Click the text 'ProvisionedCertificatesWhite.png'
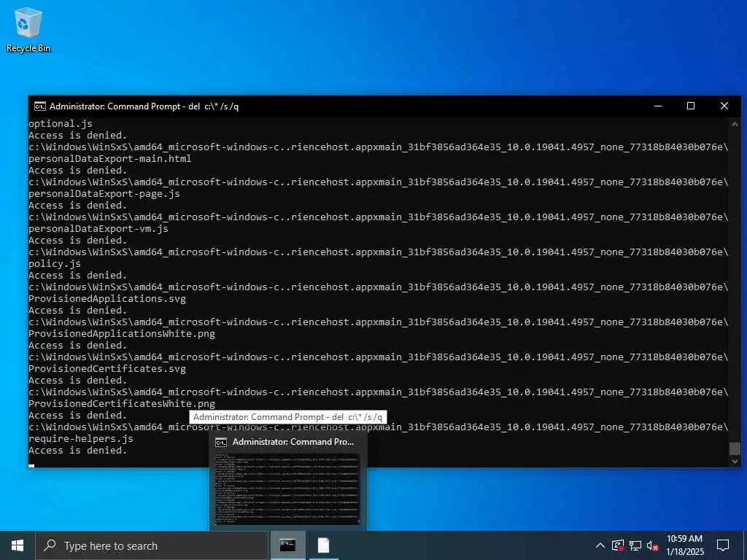This screenshot has height=560, width=747. coord(122,404)
